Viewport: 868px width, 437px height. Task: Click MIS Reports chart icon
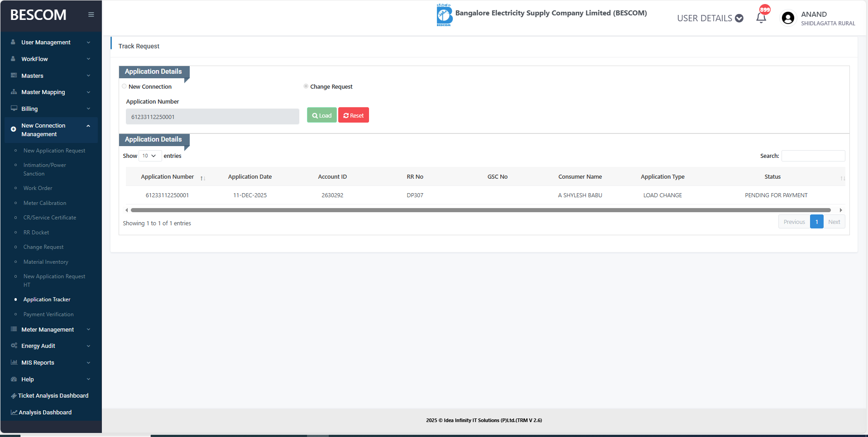coord(14,362)
